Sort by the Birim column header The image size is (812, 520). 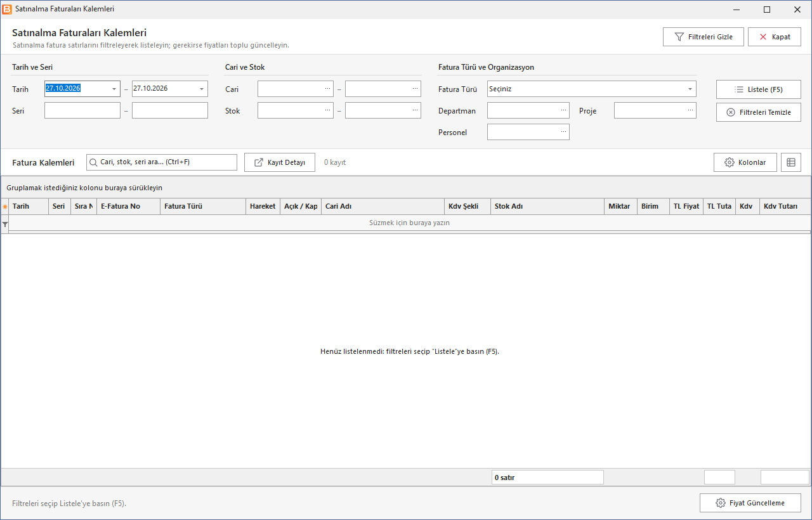click(653, 206)
